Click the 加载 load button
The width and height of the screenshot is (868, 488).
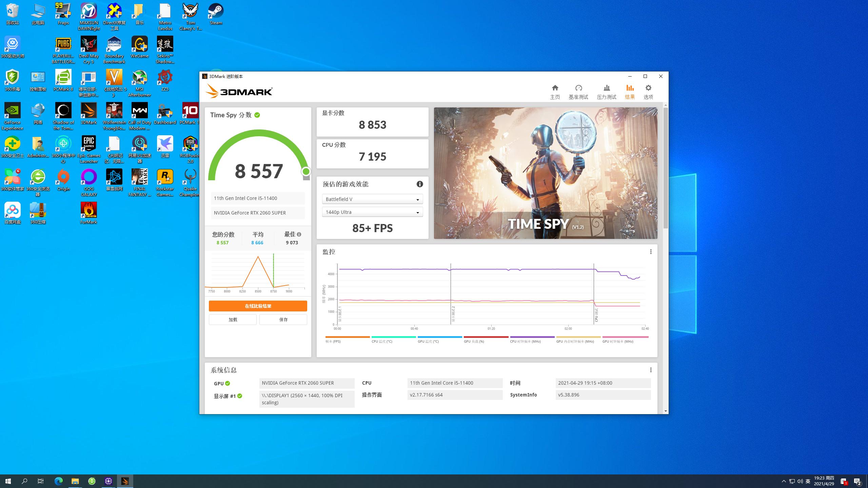click(x=233, y=319)
